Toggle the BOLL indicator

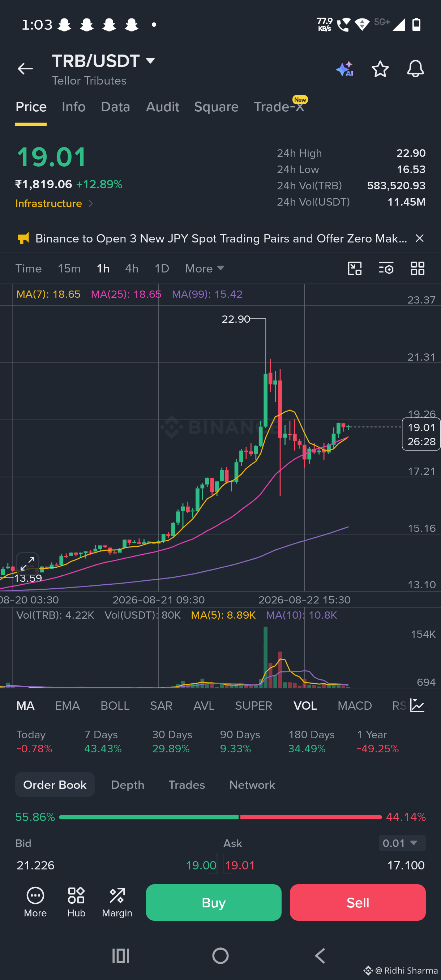coord(115,706)
